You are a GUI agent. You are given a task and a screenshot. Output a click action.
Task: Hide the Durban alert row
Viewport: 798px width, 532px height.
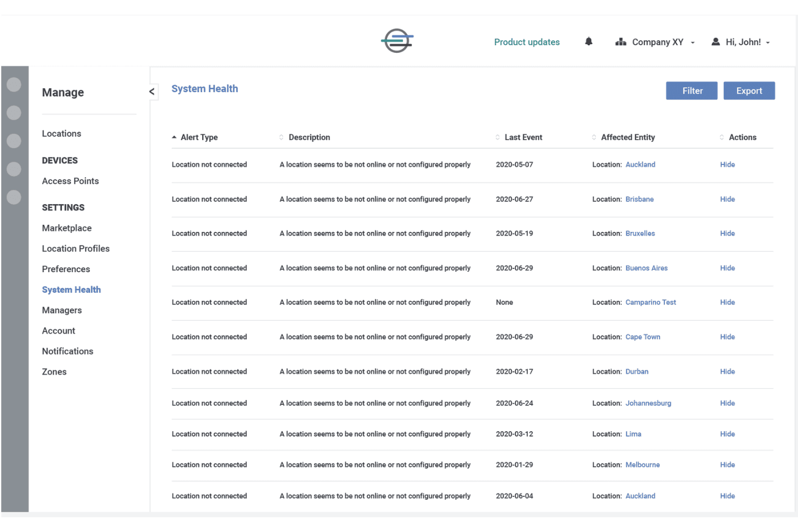pos(727,371)
